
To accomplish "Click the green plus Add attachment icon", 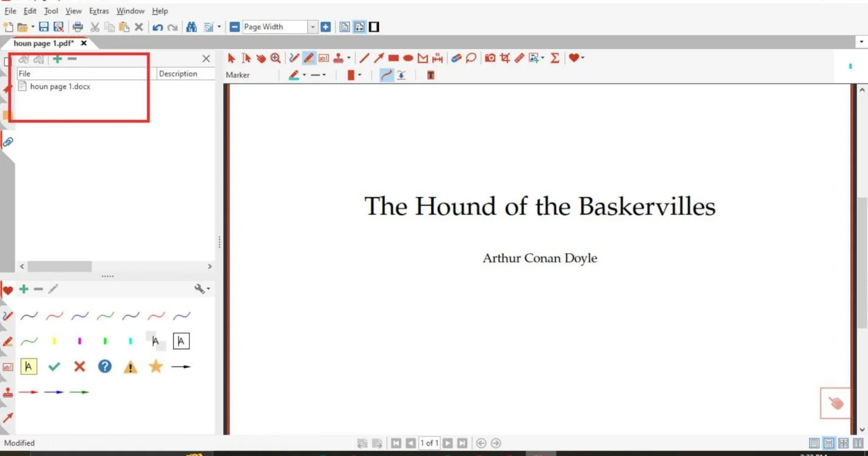I will point(58,59).
